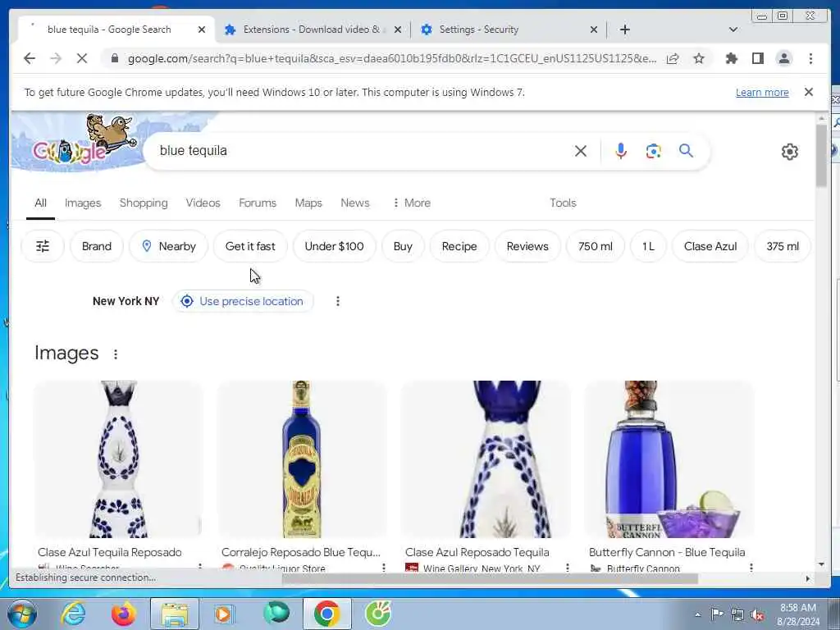Focus the blue tequila search field
Viewport: 840px width, 630px height.
[x=359, y=151]
